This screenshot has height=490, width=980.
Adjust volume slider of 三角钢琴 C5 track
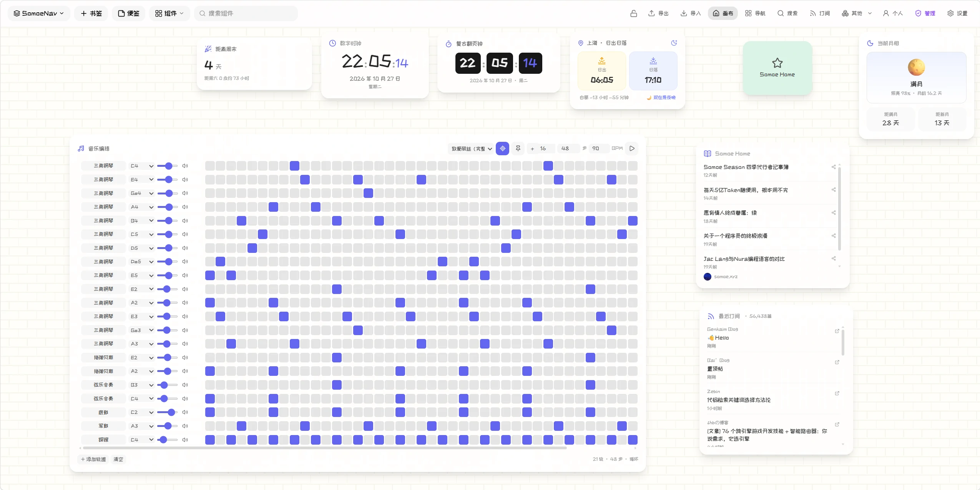[167, 234]
